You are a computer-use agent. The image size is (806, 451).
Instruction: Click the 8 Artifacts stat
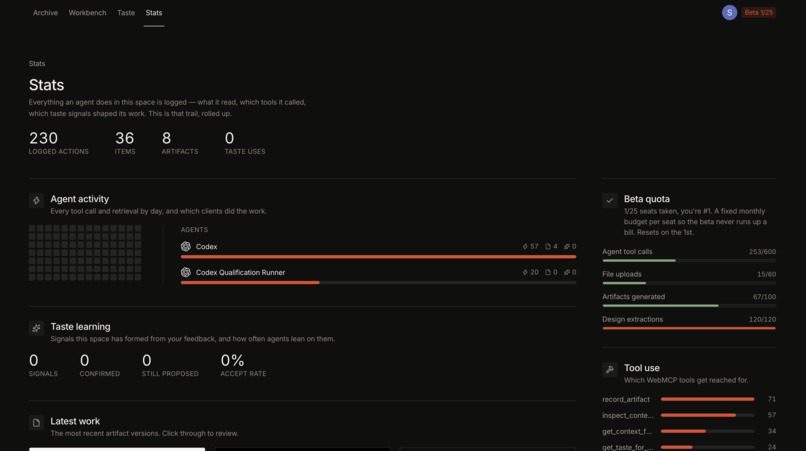point(180,142)
